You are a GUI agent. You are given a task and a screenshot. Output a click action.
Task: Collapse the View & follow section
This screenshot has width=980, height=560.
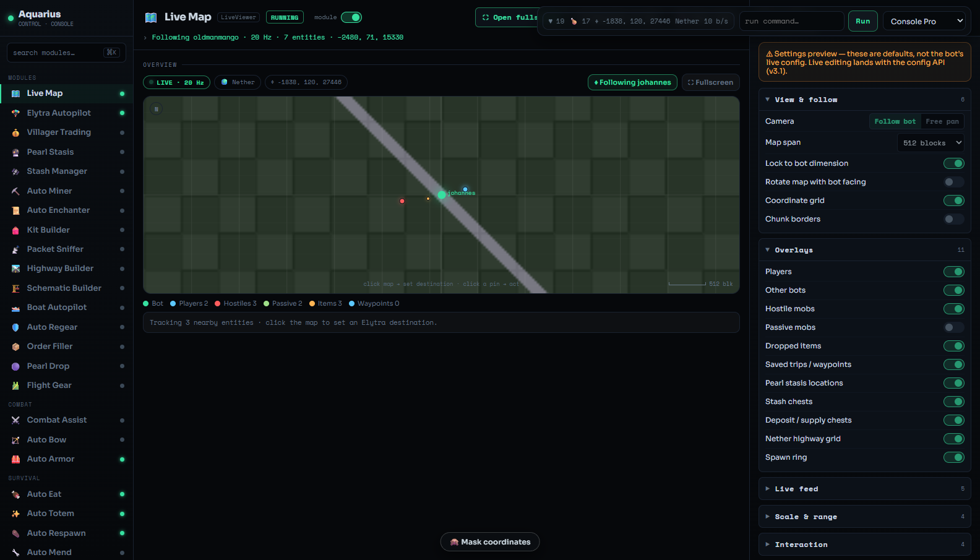point(864,100)
